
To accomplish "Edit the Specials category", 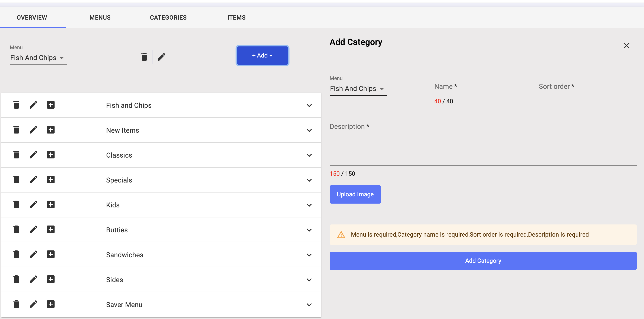I will point(33,180).
